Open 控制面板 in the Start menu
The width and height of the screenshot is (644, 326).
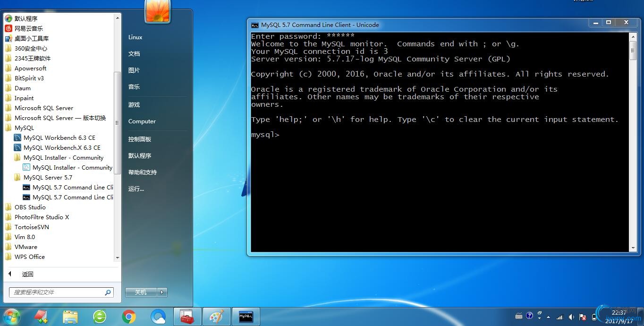pos(140,139)
